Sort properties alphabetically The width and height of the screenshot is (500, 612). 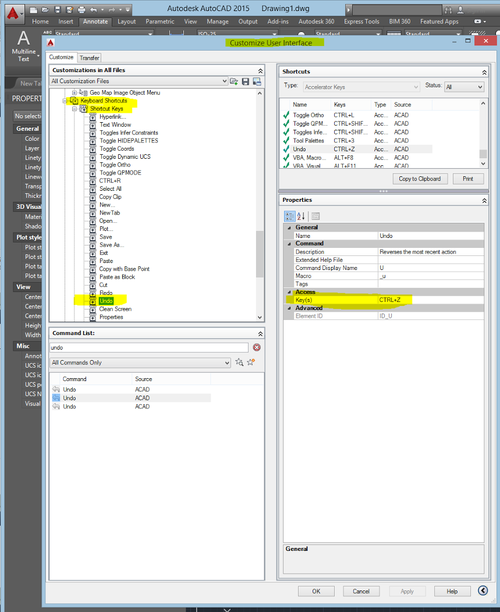coord(301,216)
